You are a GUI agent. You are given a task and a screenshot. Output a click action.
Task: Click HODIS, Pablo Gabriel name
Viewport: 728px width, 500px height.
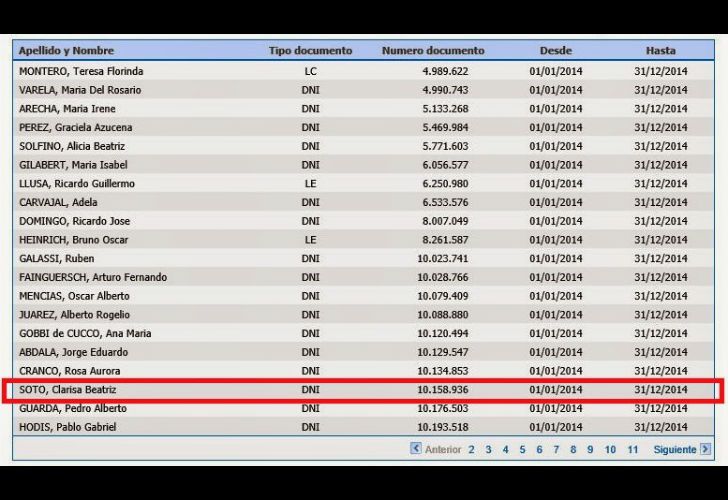coord(67,427)
